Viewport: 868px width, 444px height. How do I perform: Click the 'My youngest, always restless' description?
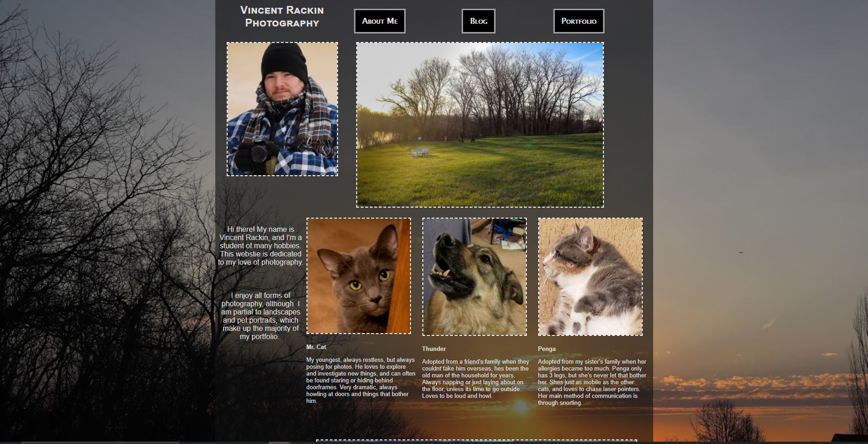(361, 380)
